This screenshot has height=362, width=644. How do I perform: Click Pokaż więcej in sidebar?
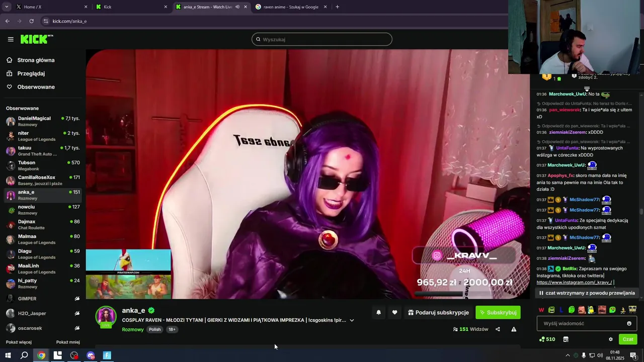[x=19, y=342]
